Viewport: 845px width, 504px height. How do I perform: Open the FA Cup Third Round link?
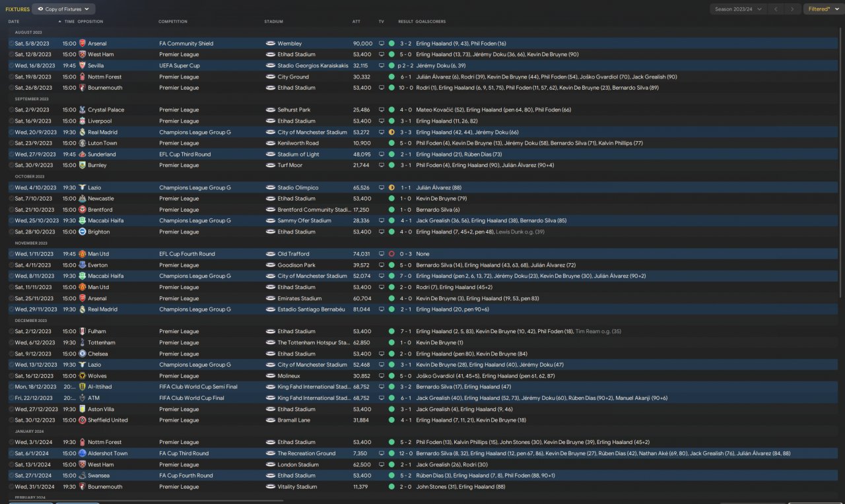click(184, 454)
